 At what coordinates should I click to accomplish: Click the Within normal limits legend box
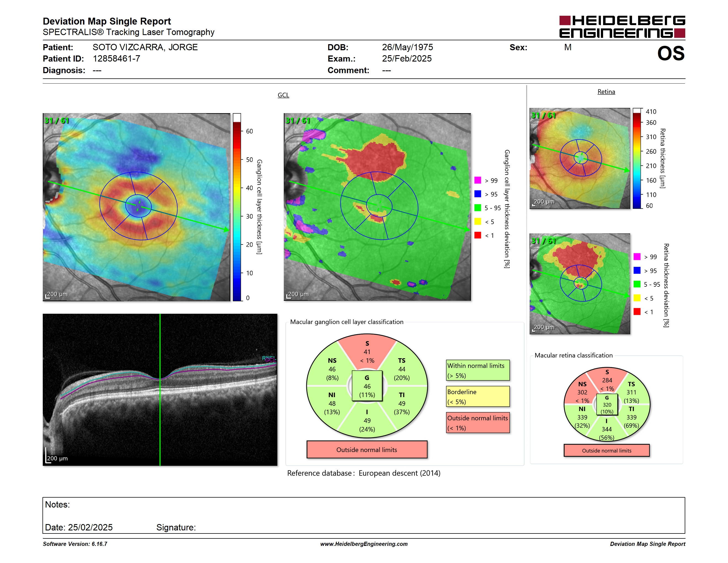tap(478, 370)
